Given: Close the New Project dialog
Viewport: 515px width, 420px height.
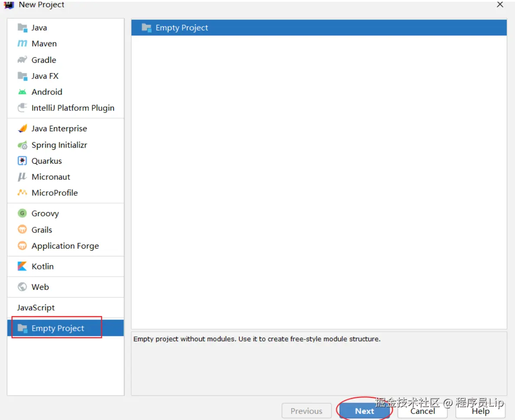Looking at the screenshot, I should point(500,5).
